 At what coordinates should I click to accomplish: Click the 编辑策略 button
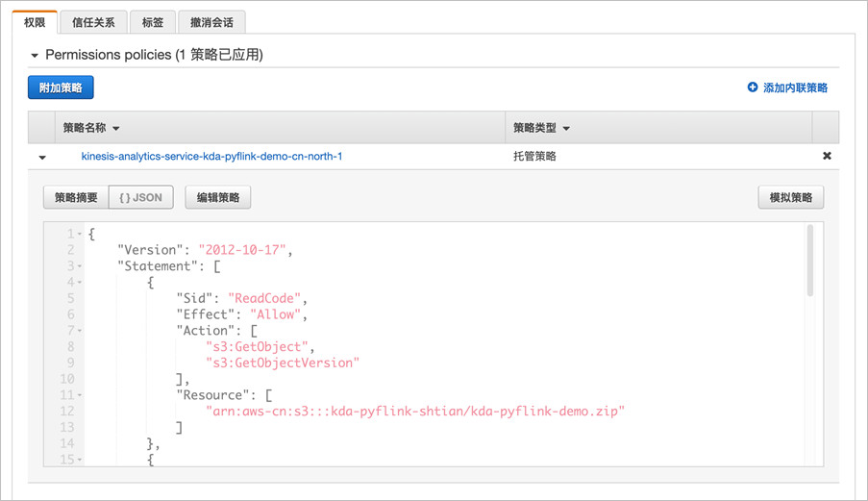(218, 198)
